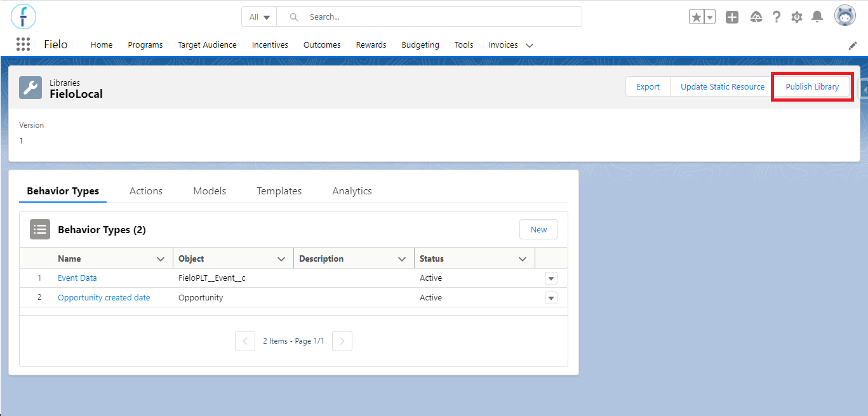Open the Outcomes nav tab
The image size is (868, 416).
[322, 45]
